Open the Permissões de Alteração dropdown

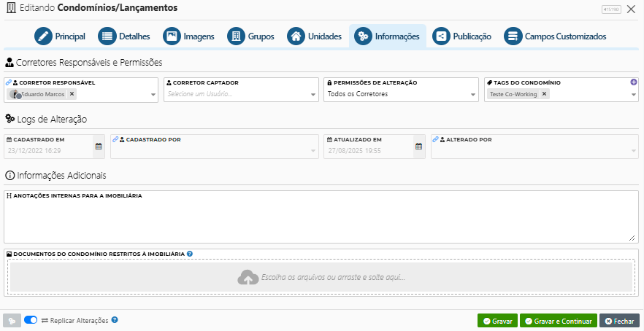point(473,95)
